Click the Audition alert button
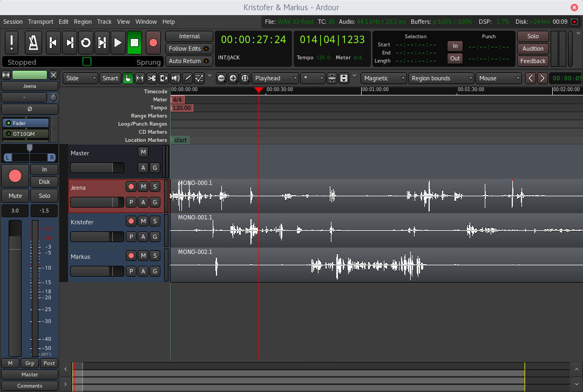 (533, 49)
